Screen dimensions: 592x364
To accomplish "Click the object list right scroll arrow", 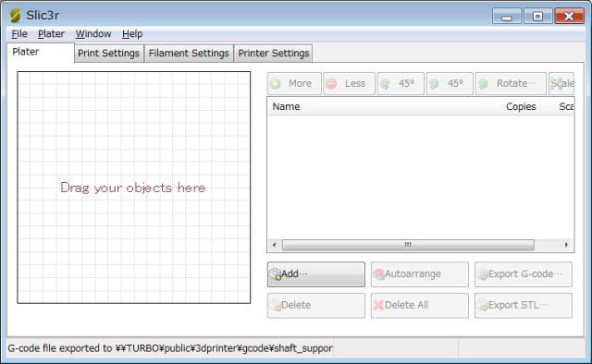I will pyautogui.click(x=566, y=245).
